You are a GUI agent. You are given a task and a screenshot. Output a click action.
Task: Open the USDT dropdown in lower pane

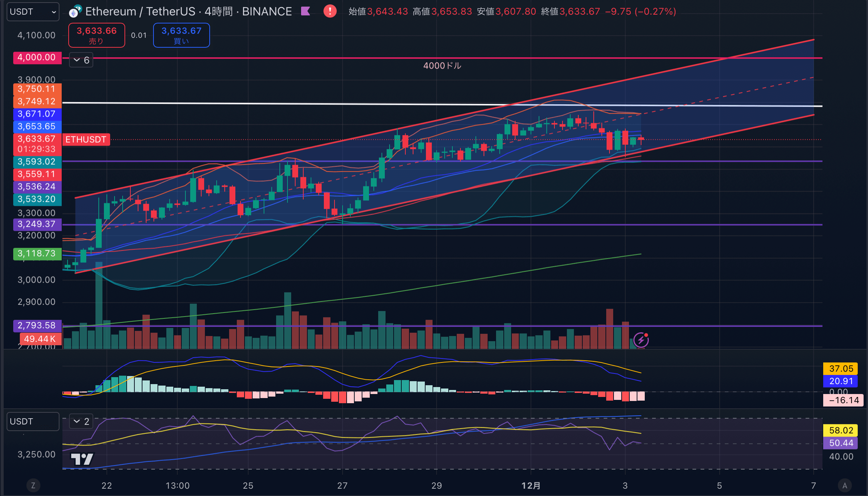pos(33,422)
